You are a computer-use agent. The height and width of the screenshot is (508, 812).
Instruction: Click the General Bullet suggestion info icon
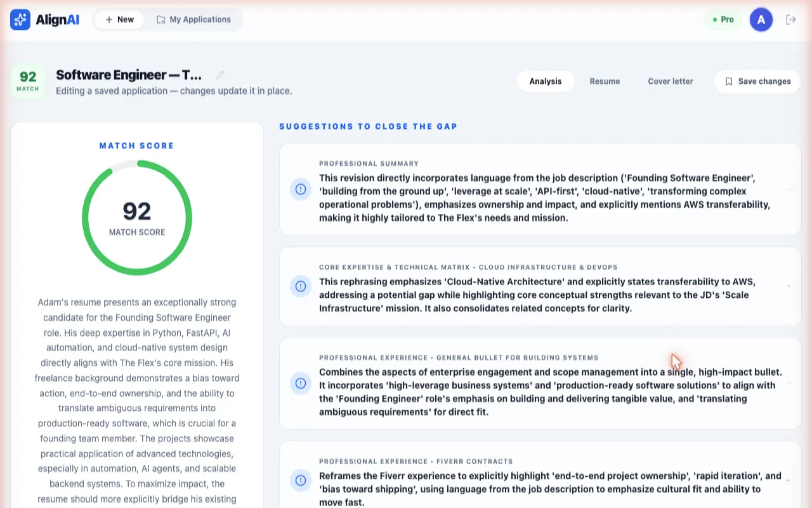[x=301, y=384]
